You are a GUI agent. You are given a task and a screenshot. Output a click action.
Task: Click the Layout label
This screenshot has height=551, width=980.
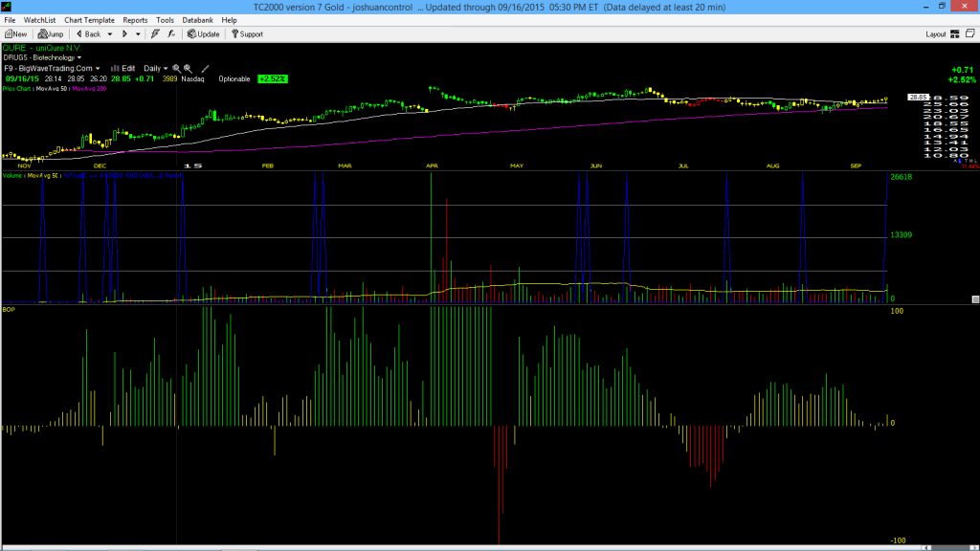coord(936,34)
